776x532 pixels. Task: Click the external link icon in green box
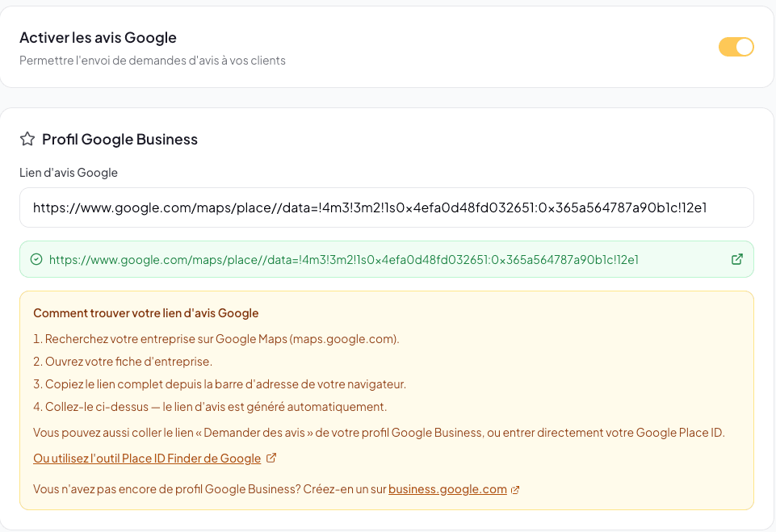click(737, 259)
